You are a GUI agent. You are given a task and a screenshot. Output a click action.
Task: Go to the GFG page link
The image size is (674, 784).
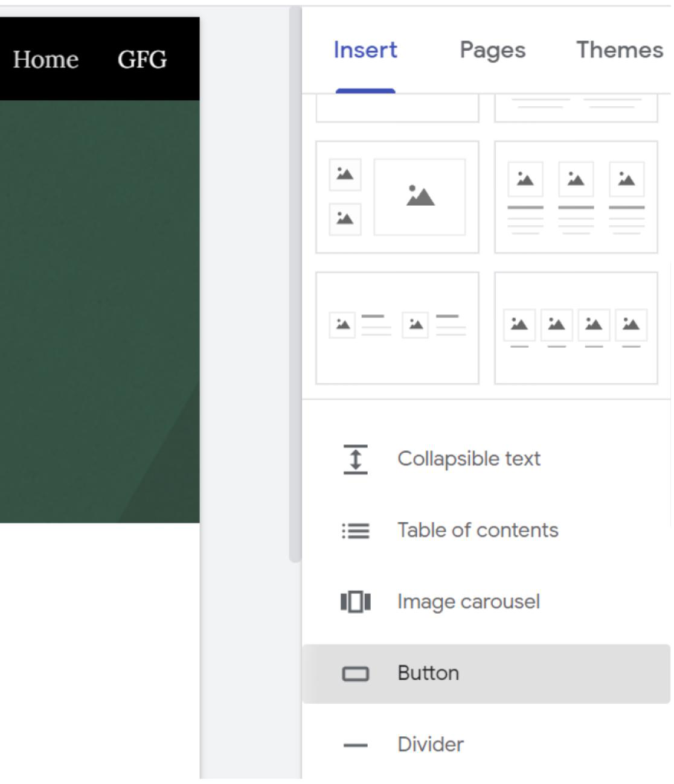point(142,60)
